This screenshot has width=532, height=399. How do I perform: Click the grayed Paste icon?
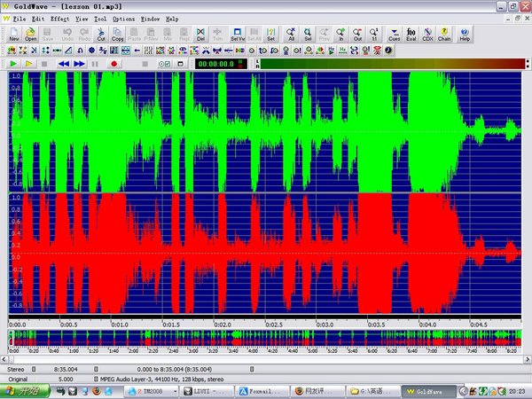click(x=134, y=35)
